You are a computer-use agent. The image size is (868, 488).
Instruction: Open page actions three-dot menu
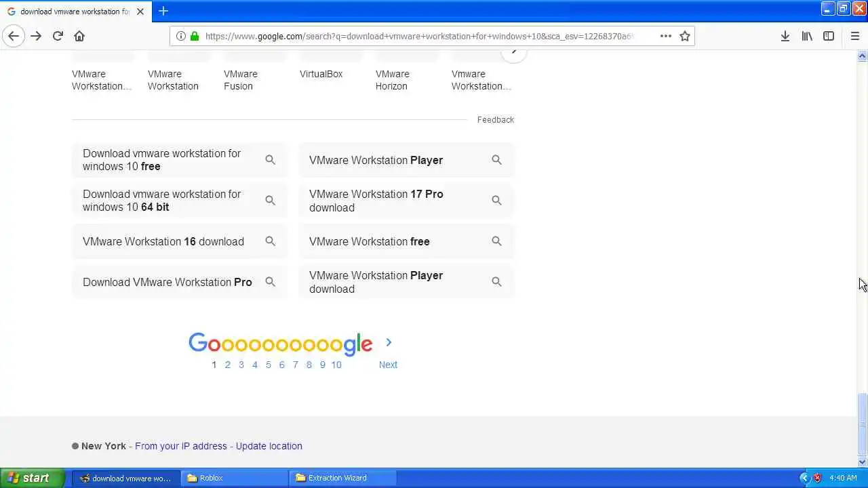click(x=666, y=36)
